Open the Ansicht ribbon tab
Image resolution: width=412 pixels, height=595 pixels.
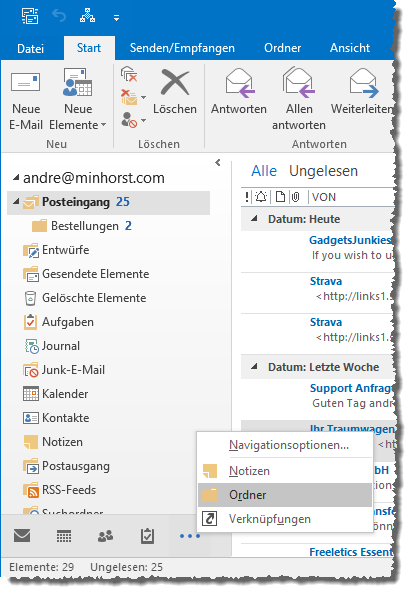[350, 48]
